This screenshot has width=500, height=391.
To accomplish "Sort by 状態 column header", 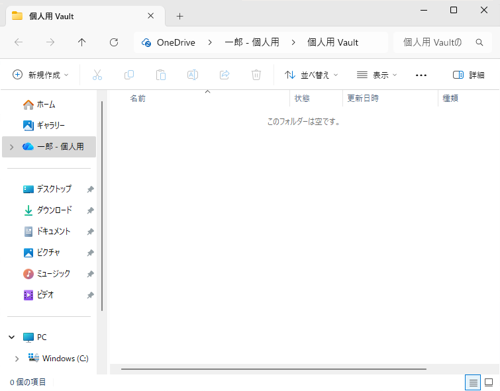I will 316,98.
